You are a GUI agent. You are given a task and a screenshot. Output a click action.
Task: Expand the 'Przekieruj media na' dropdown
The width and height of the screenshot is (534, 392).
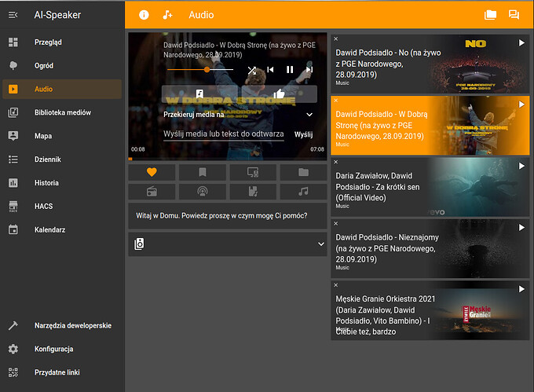coord(309,115)
